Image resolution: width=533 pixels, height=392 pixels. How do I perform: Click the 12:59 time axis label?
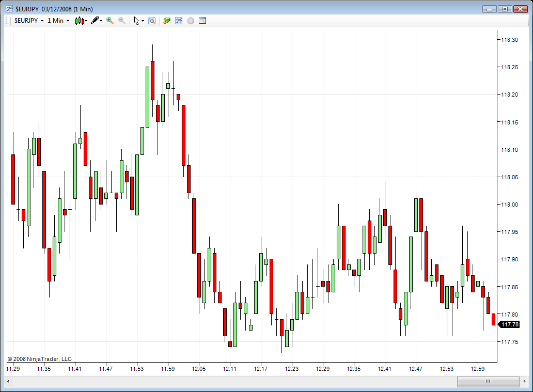[478, 369]
